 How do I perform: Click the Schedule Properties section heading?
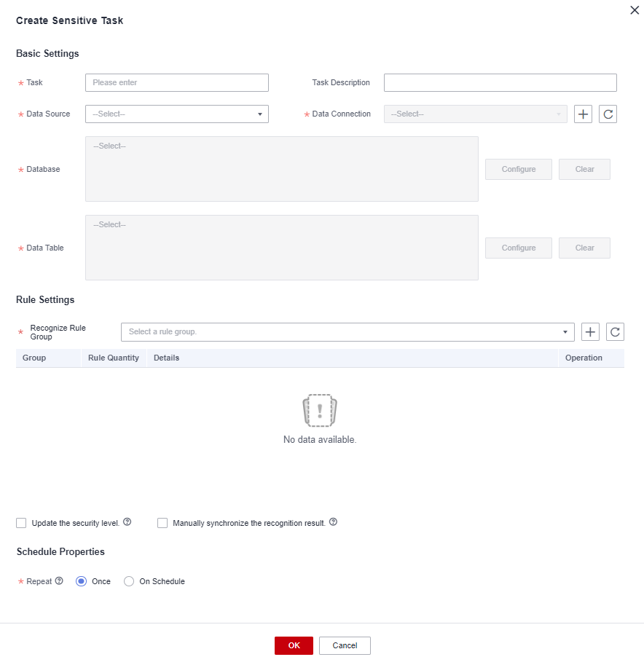tap(60, 551)
